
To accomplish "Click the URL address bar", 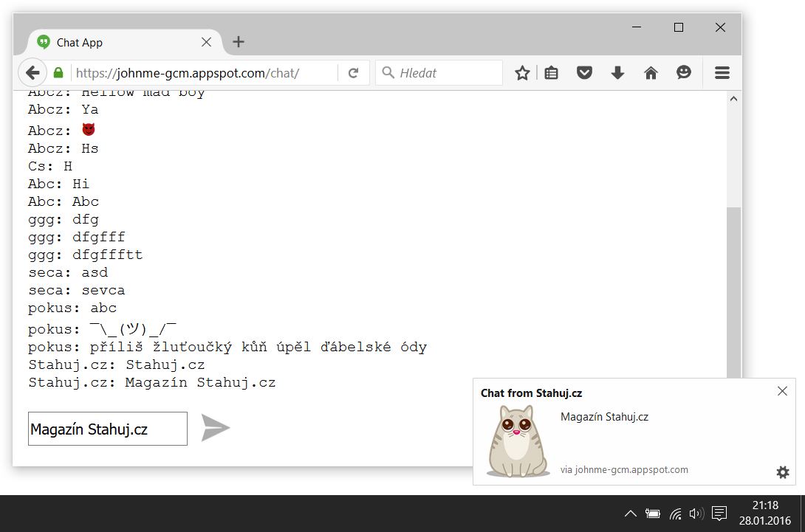I will point(204,73).
